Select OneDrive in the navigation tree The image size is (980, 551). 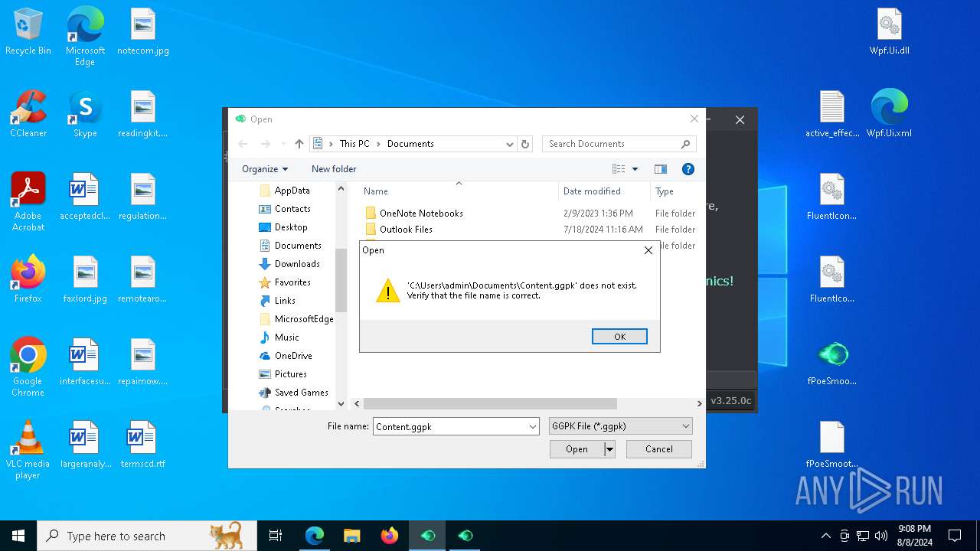(293, 356)
